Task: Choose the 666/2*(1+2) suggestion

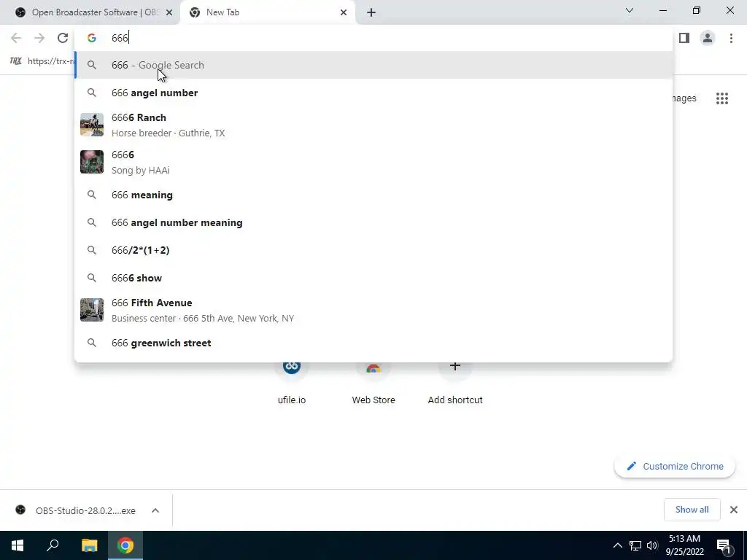Action: pos(373,250)
